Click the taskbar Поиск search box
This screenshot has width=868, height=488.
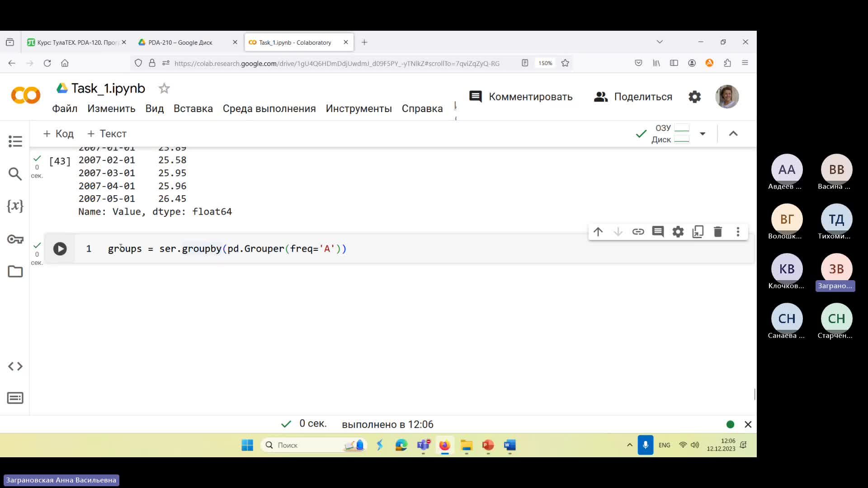(314, 446)
